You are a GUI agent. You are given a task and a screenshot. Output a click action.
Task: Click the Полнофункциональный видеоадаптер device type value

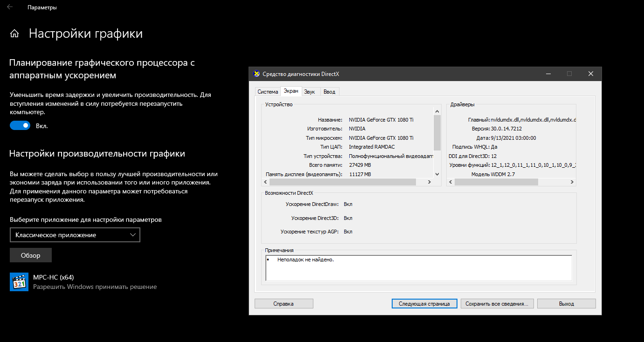pos(391,156)
